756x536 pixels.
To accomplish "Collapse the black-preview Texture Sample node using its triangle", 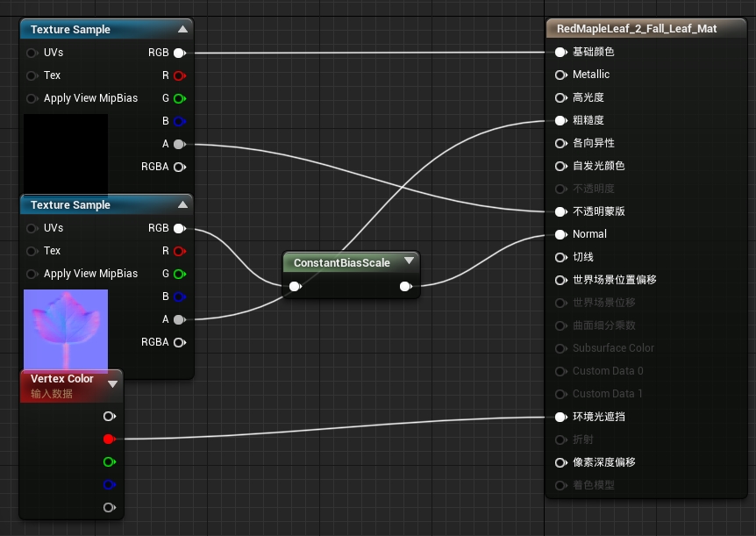I will pos(182,30).
